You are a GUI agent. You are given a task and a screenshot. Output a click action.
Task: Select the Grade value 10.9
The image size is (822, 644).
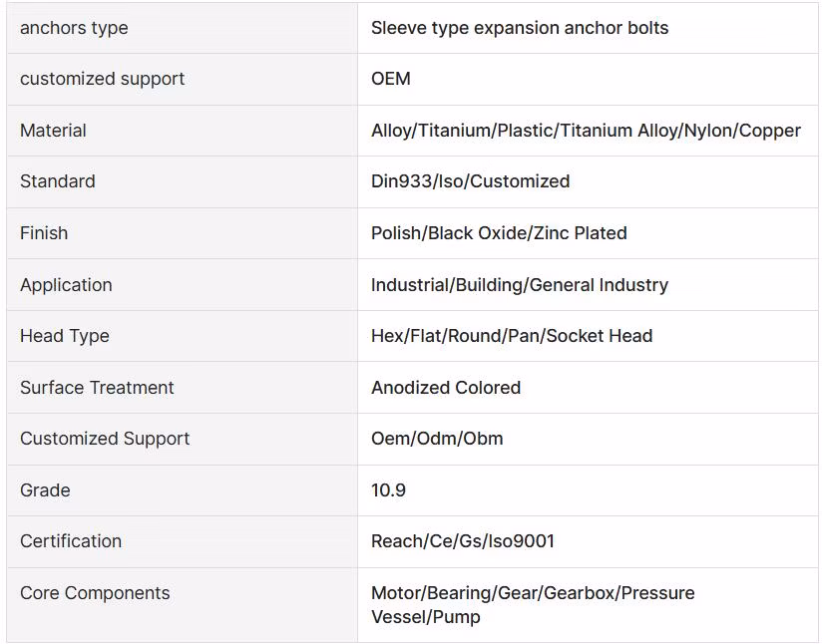click(x=388, y=489)
